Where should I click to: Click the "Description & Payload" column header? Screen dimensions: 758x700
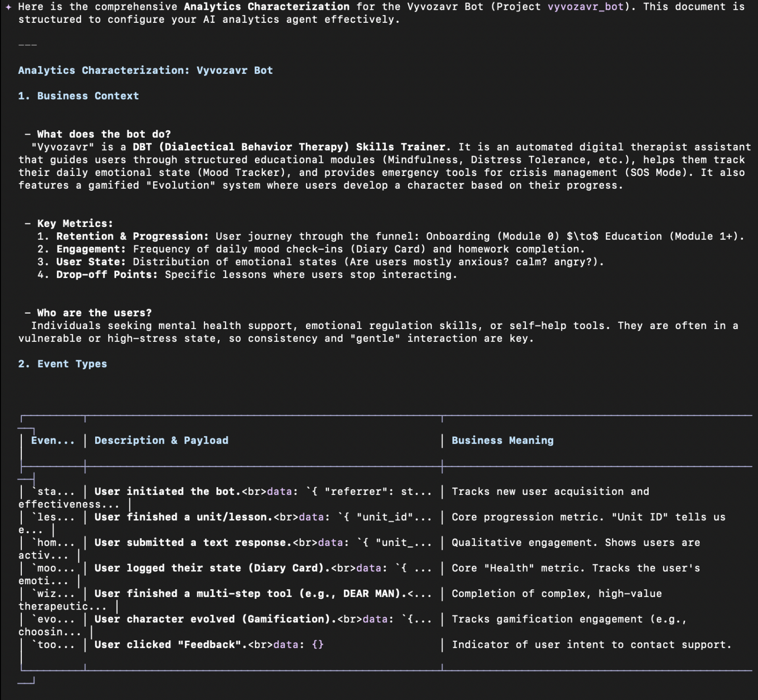point(161,440)
